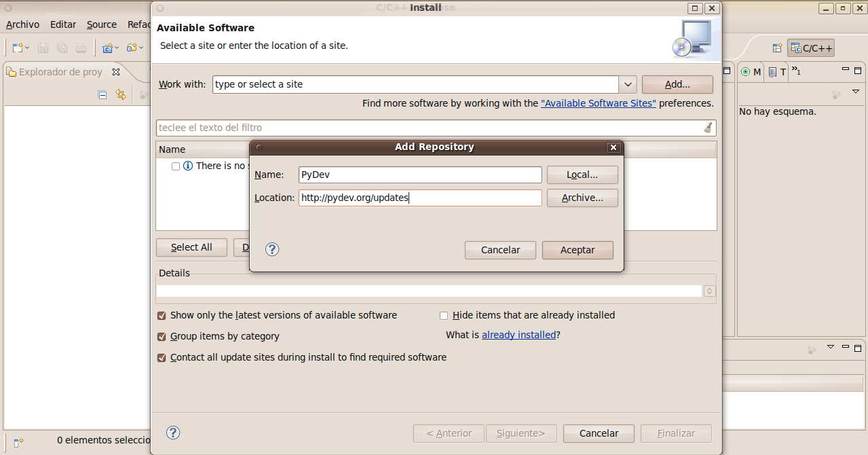Click Cancelar at bottom of Install window
This screenshot has width=868, height=455.
coord(599,433)
